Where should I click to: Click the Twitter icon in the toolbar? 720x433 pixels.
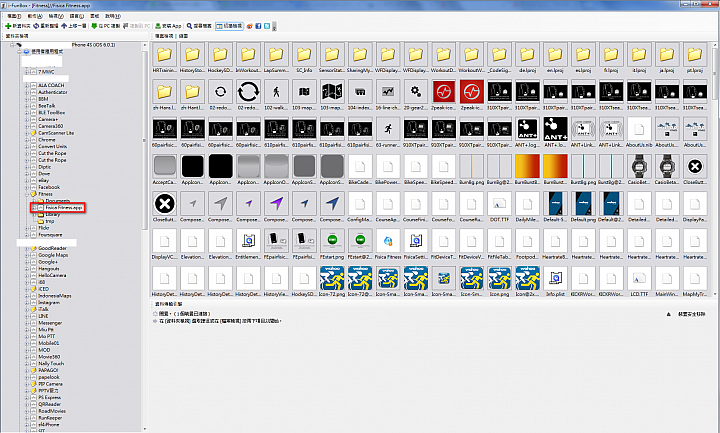(267, 26)
